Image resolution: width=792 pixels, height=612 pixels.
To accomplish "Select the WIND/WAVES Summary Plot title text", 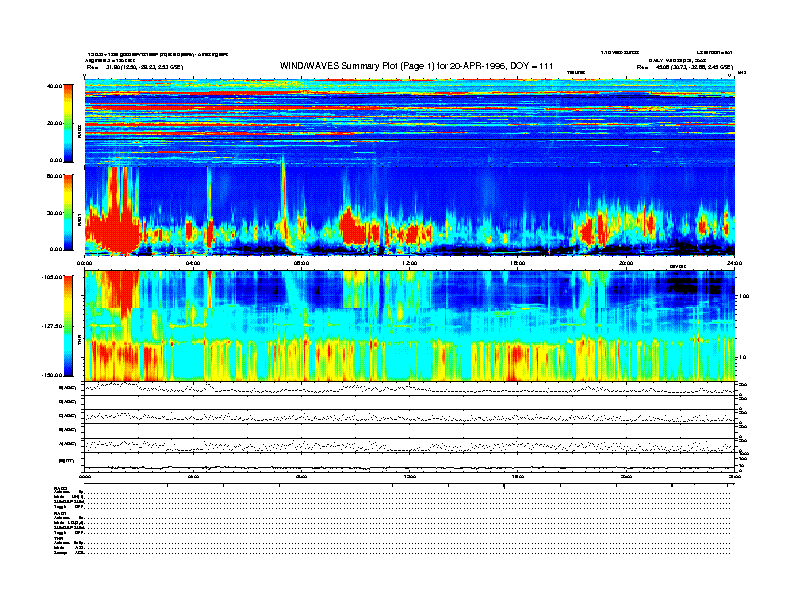I will 416,66.
